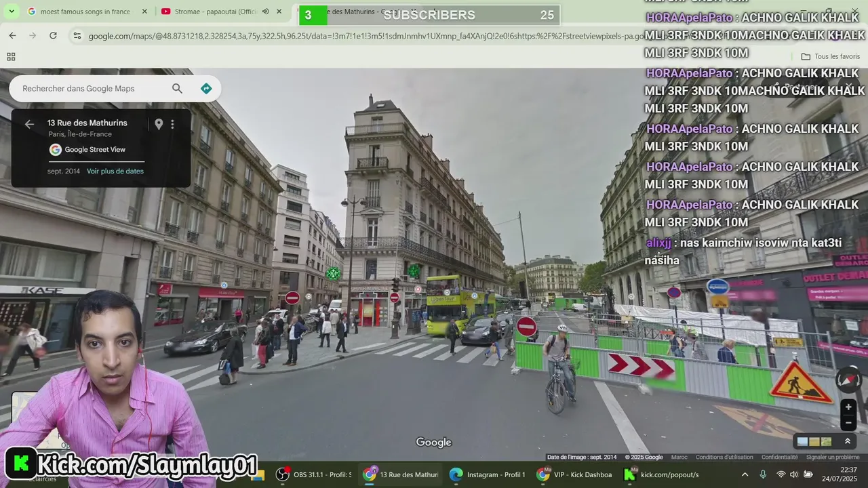Image resolution: width=868 pixels, height=488 pixels.
Task: Open the kick.com/popout taskbar item
Action: coord(661,474)
